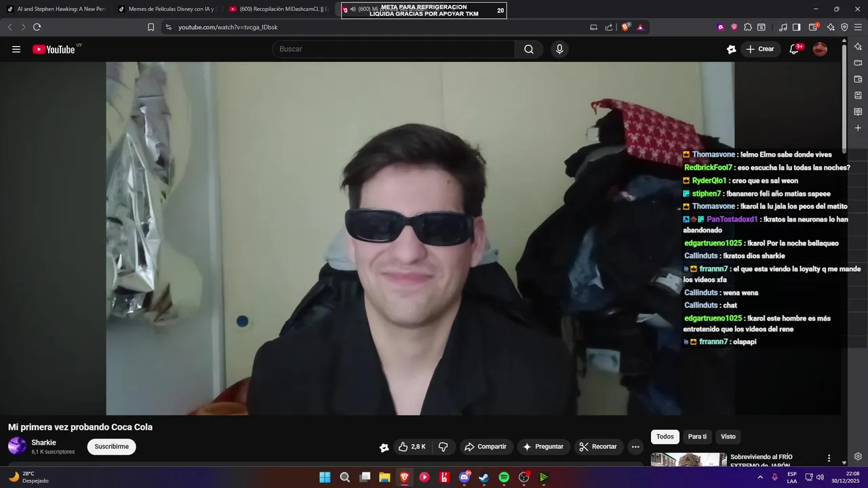Open the Sharkie channel avatar
Viewport: 868px width, 488px height.
pyautogui.click(x=17, y=446)
